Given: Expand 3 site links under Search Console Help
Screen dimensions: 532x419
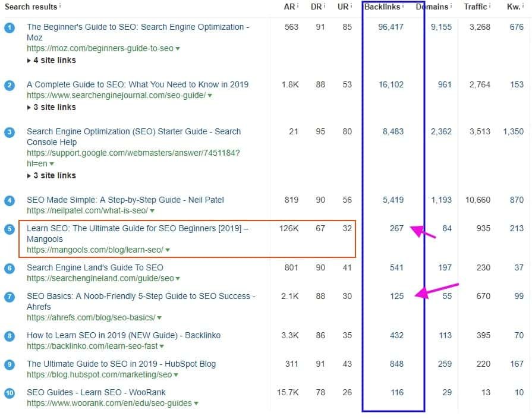Looking at the screenshot, I should click(51, 175).
